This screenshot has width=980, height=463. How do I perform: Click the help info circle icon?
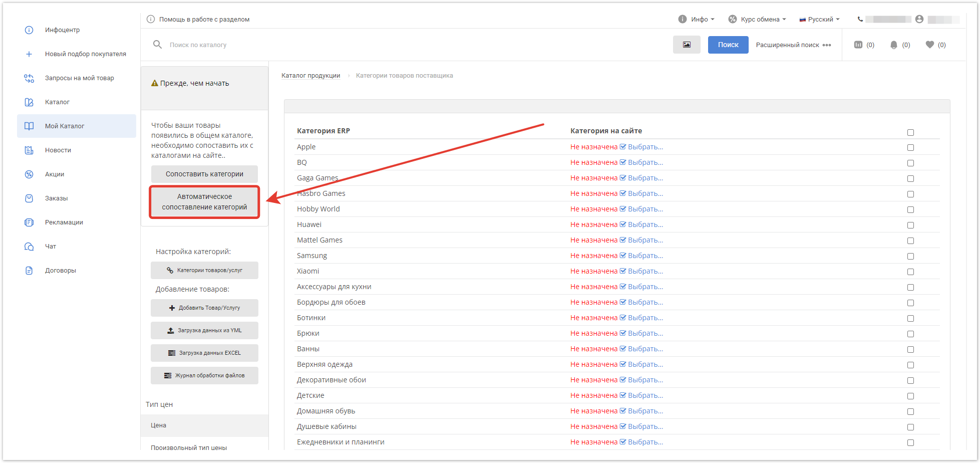click(x=151, y=19)
